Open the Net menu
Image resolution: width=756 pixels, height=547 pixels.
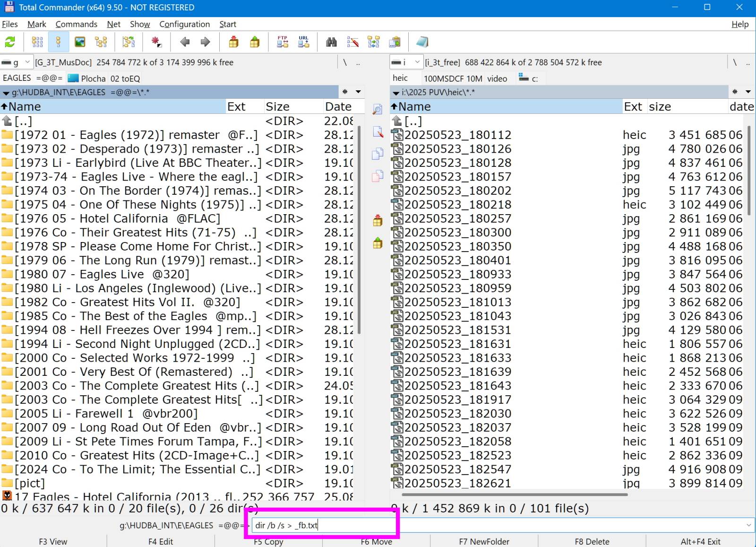[113, 24]
